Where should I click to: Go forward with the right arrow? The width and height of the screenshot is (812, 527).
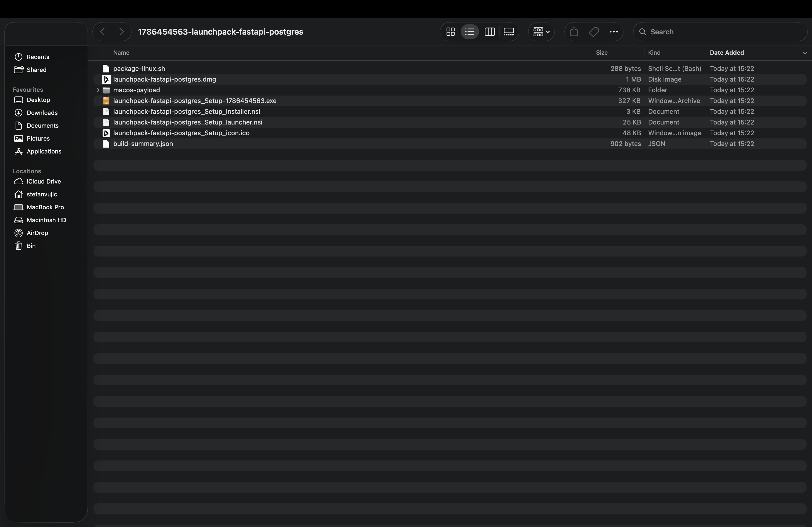[121, 32]
